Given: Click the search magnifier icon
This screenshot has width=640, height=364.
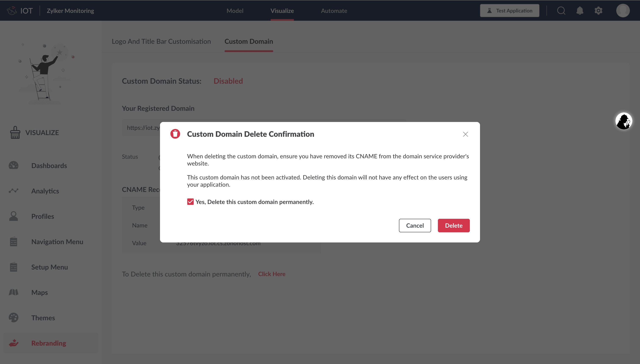Looking at the screenshot, I should click(561, 11).
